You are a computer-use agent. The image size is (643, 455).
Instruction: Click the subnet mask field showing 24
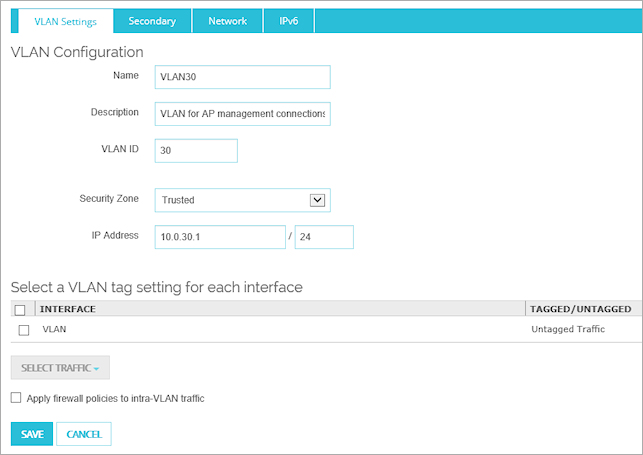point(324,237)
